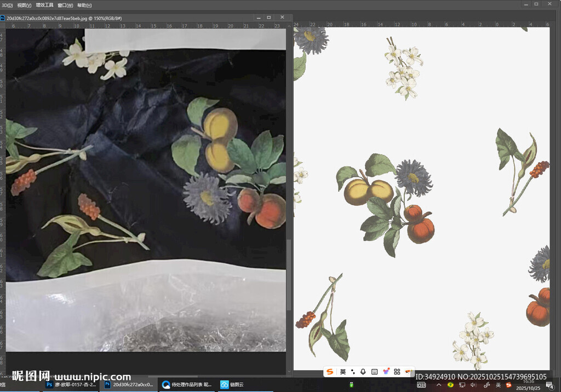
Task: Open the 帮助 (Help) menu
Action: point(84,5)
